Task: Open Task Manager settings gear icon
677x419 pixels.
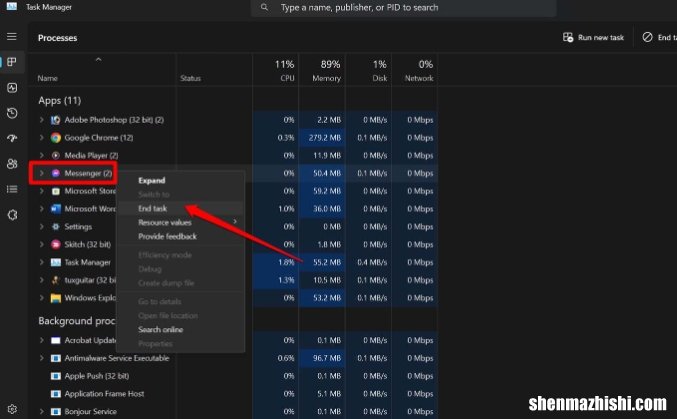Action: click(12, 409)
